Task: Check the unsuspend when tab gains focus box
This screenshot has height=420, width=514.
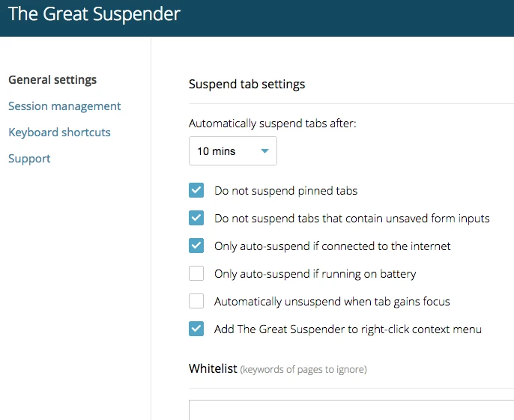Action: [x=196, y=301]
